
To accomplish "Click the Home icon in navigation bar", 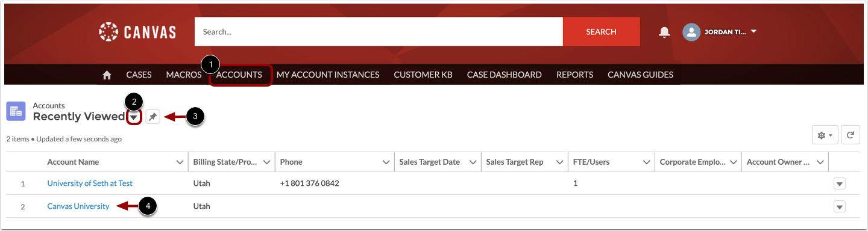I will [107, 75].
